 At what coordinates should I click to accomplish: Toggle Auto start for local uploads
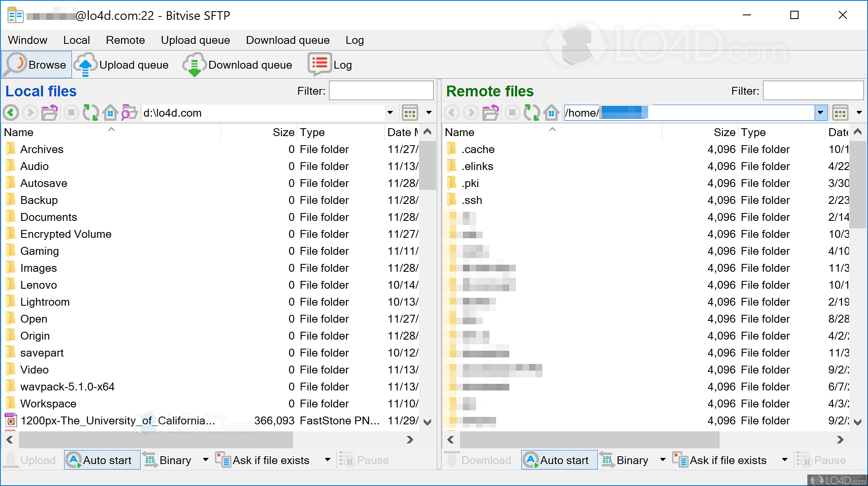point(102,460)
